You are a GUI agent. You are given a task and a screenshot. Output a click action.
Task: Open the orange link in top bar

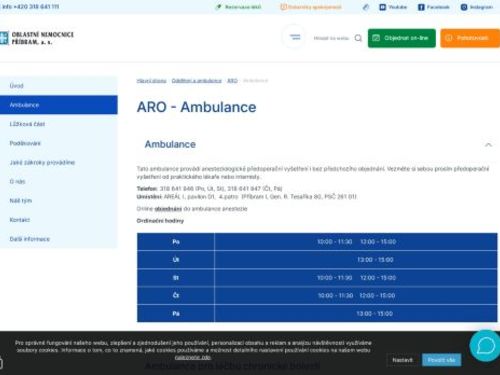tap(311, 7)
